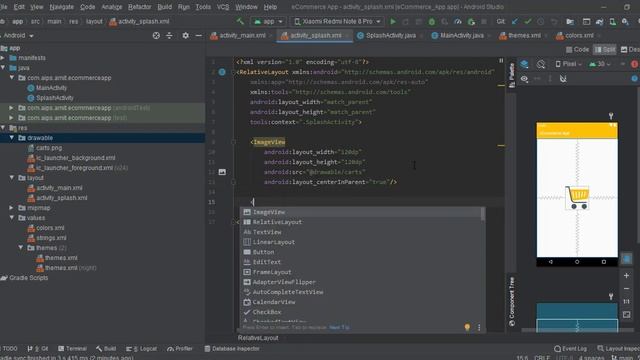The image size is (640, 360).
Task: Open the Refactor menu
Action: 140,7
